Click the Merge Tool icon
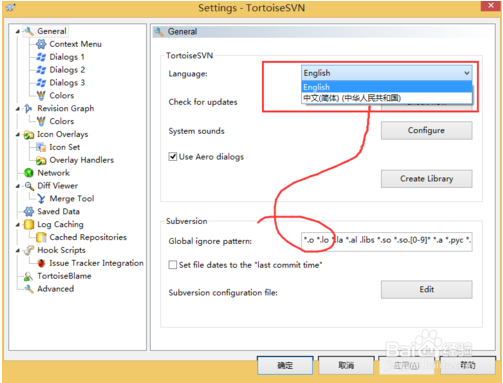 [41, 199]
